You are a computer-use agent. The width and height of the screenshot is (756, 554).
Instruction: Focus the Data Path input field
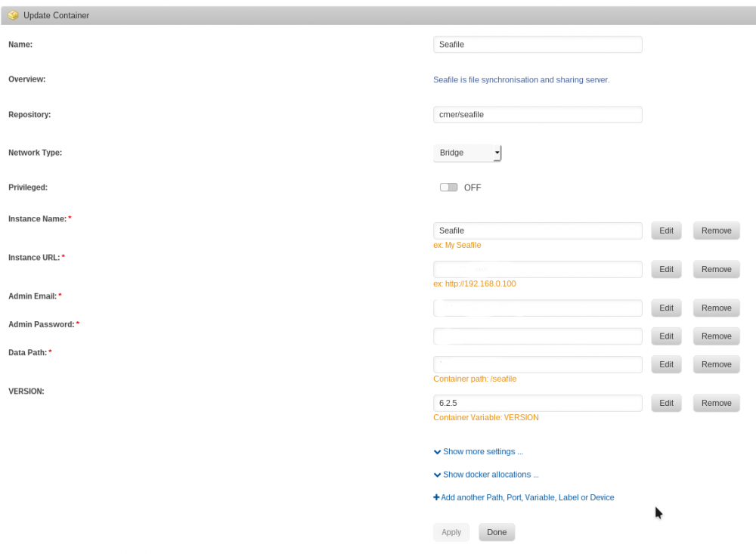[538, 364]
